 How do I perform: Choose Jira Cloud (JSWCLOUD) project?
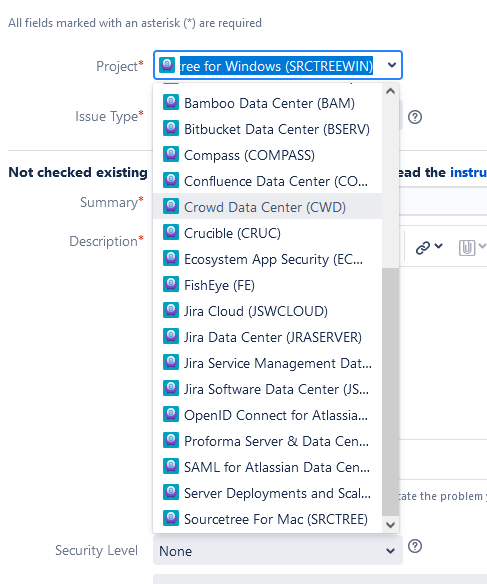(267, 311)
